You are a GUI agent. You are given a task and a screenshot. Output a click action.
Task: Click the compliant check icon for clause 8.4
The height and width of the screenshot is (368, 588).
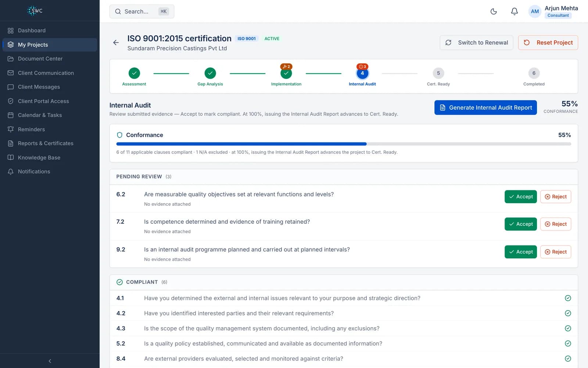(568, 358)
